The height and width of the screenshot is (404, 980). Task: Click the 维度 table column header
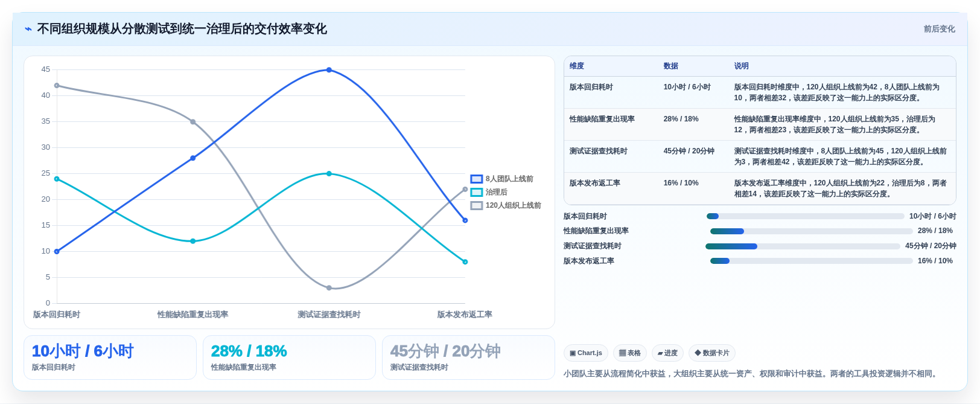(x=577, y=66)
